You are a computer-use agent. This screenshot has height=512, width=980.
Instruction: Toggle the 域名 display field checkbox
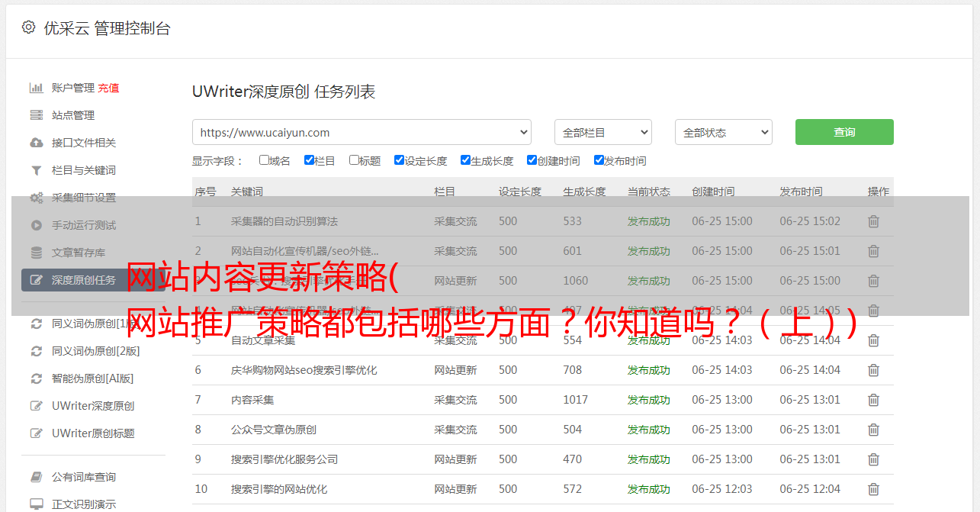264,160
